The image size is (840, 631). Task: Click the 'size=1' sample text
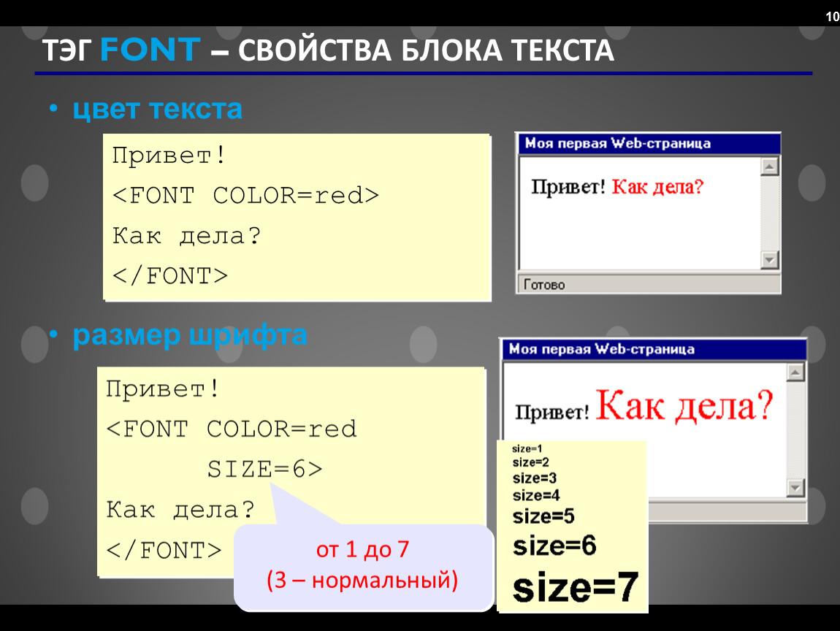[x=527, y=449]
